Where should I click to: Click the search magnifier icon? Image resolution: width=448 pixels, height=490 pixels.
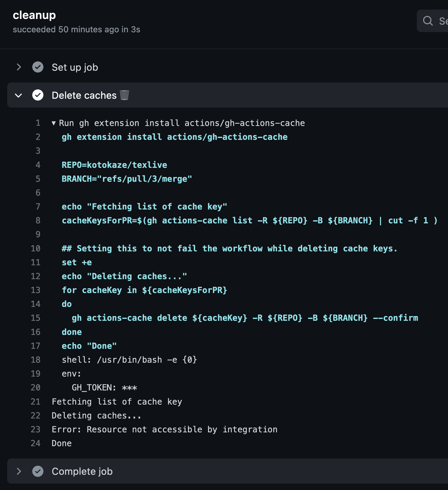click(428, 21)
